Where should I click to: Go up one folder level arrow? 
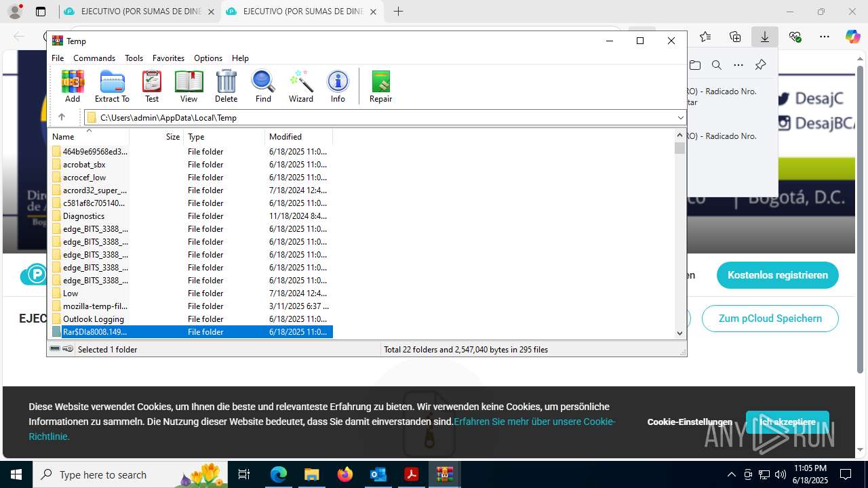click(62, 117)
